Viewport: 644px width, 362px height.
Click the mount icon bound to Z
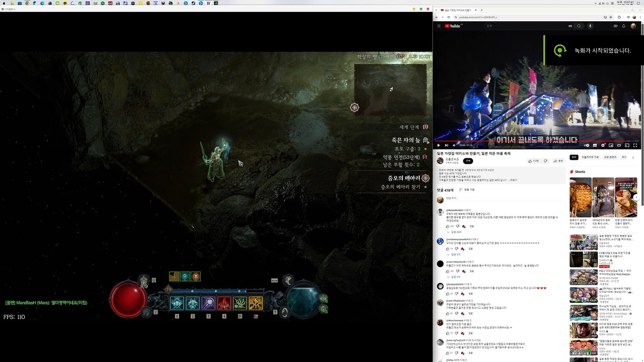[146, 312]
